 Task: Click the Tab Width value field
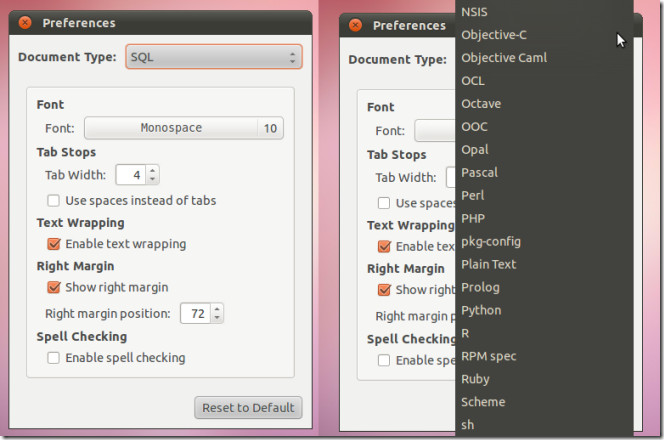pyautogui.click(x=131, y=174)
